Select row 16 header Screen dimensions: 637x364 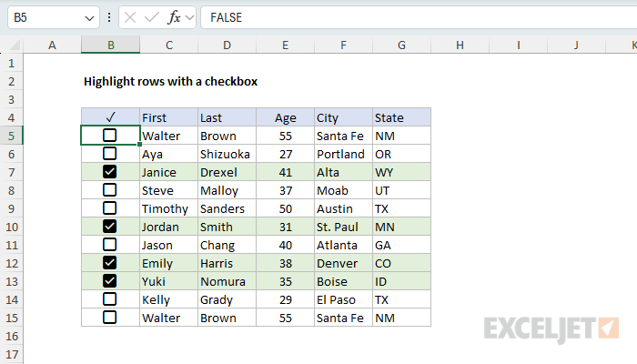click(11, 336)
